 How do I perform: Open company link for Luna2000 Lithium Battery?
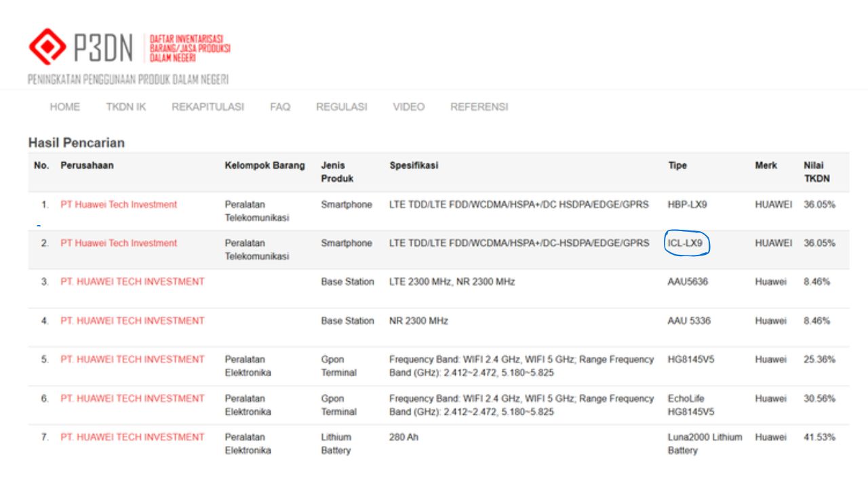132,437
